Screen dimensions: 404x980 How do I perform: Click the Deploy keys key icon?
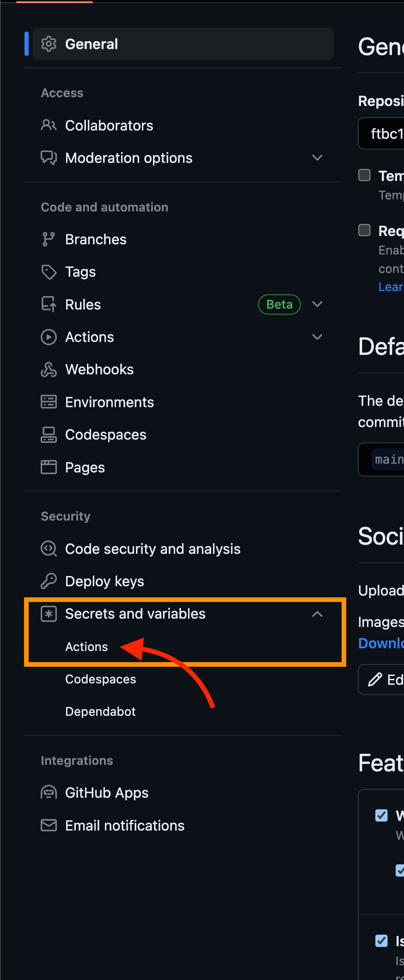pos(49,581)
